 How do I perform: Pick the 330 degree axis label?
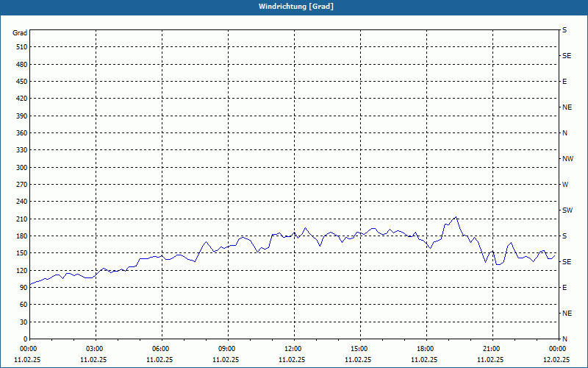coord(22,150)
